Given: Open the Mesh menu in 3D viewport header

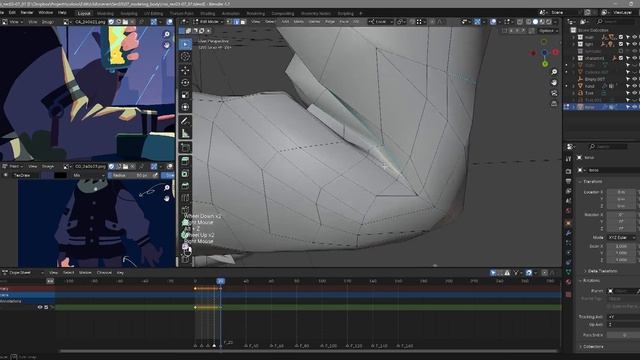Looking at the screenshot, I should [x=298, y=22].
